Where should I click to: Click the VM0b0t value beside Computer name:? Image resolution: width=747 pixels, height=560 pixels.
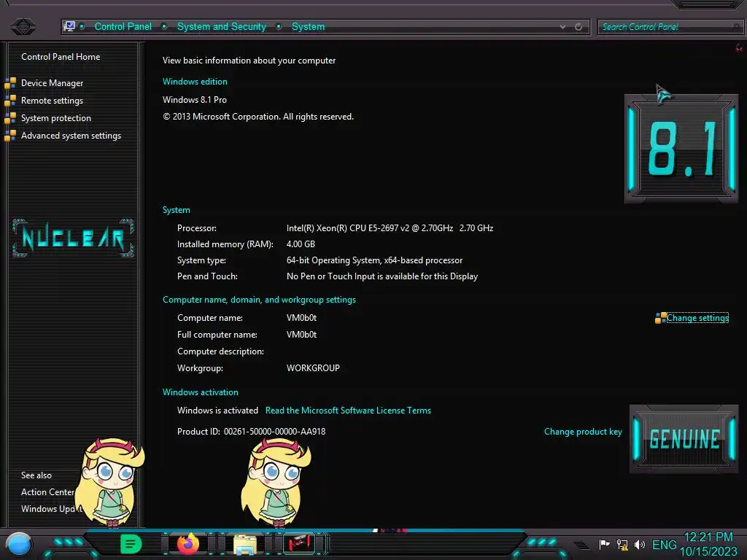tap(301, 318)
